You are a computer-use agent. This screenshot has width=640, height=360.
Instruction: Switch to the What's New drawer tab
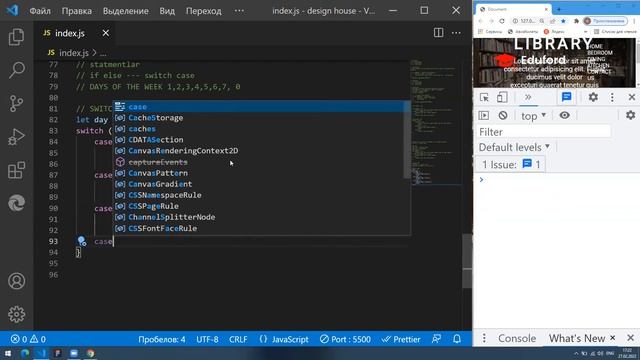[577, 338]
